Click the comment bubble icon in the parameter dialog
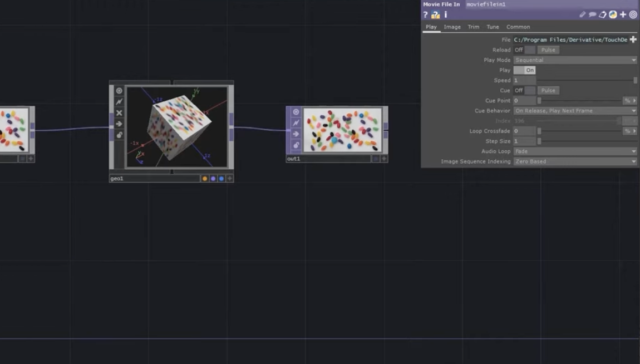Screen dimensions: 640x364 [592, 14]
